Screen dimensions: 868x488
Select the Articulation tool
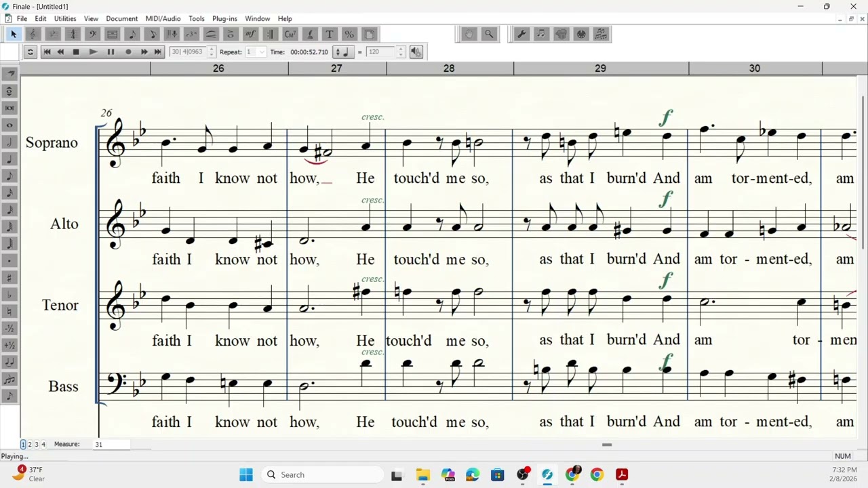[x=231, y=34]
